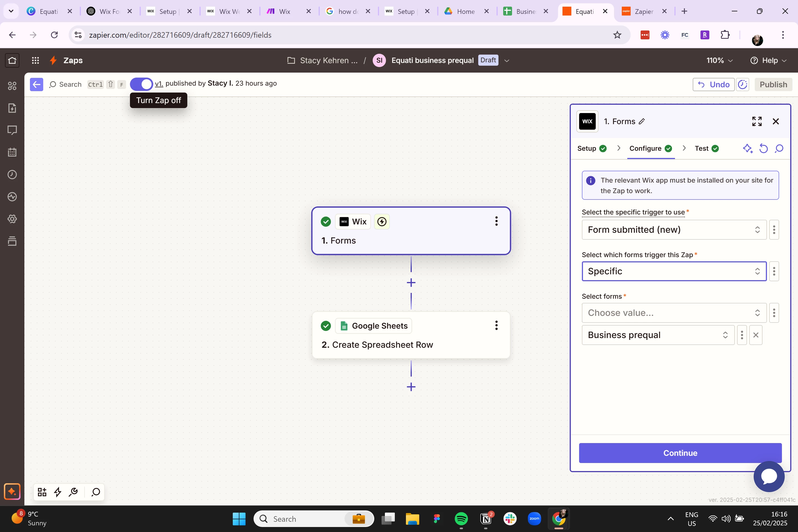Open 'Choose value...' Select forms dropdown
Image resolution: width=798 pixels, height=532 pixels.
[x=674, y=313]
